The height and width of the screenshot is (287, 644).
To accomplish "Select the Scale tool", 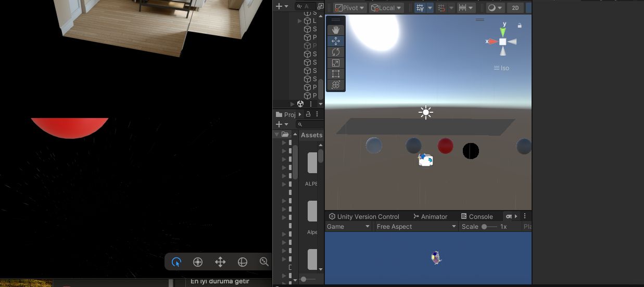I will (336, 63).
